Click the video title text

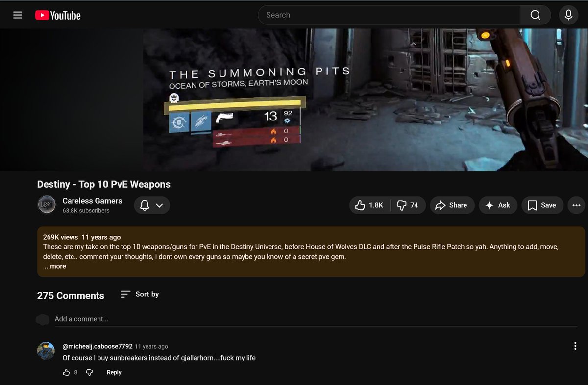tap(104, 185)
